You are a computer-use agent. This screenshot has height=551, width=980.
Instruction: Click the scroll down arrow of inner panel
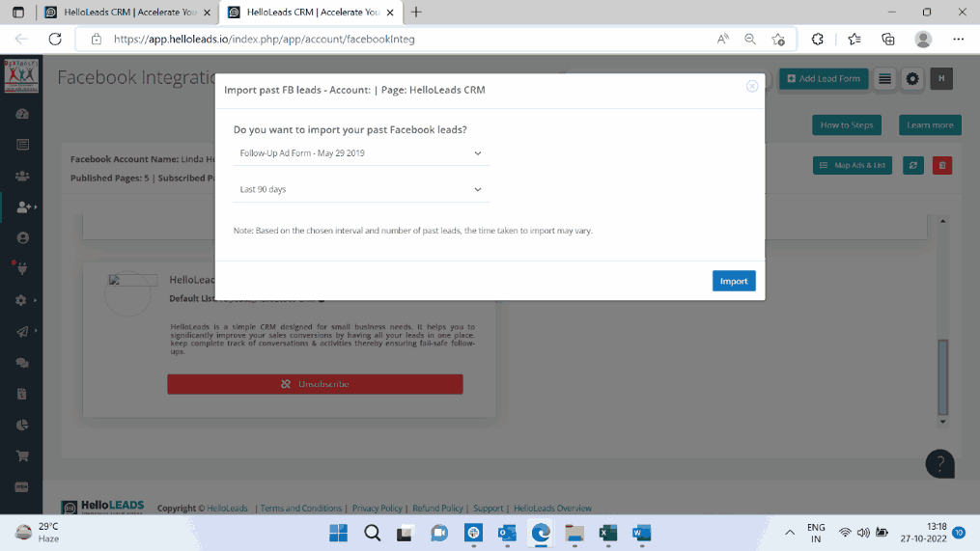943,423
